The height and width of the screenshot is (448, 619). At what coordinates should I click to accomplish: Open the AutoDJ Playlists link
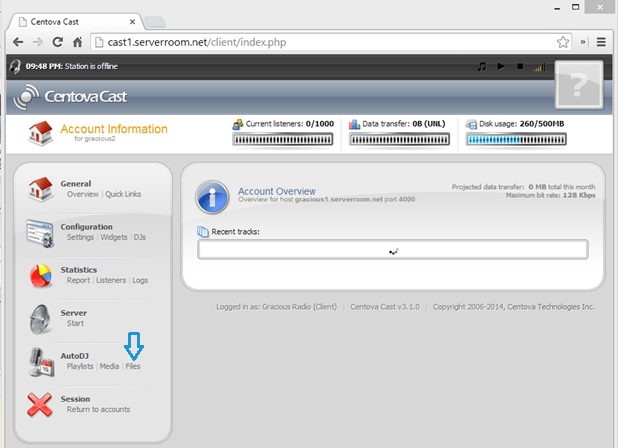[x=80, y=366]
